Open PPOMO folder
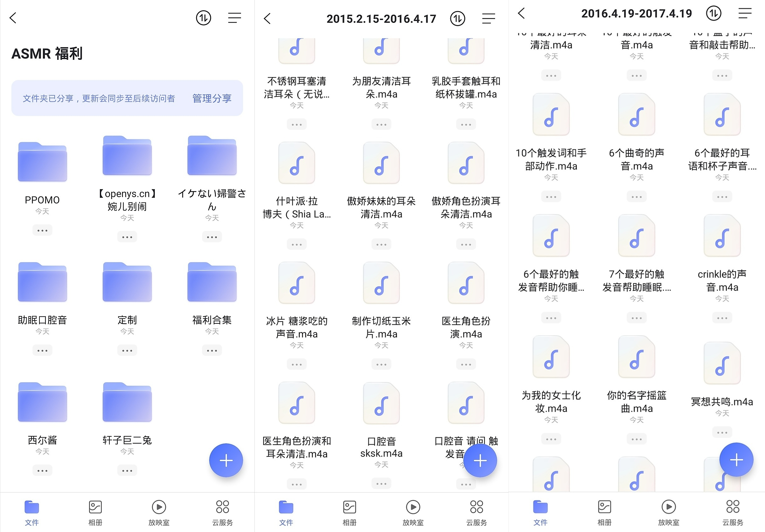The height and width of the screenshot is (532, 765). [x=42, y=162]
